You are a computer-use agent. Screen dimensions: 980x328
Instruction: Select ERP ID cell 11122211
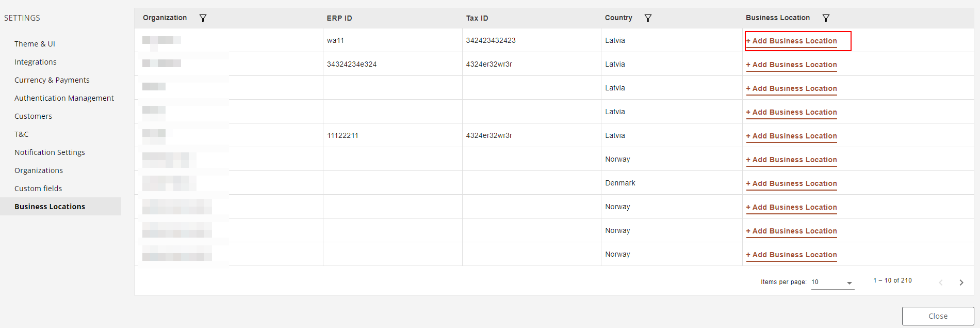[x=342, y=135]
